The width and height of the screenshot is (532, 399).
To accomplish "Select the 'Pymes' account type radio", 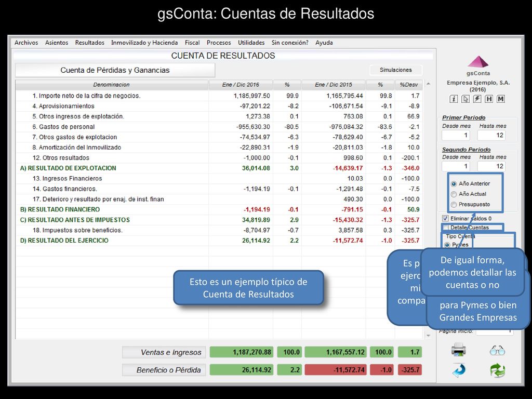I will pyautogui.click(x=447, y=245).
